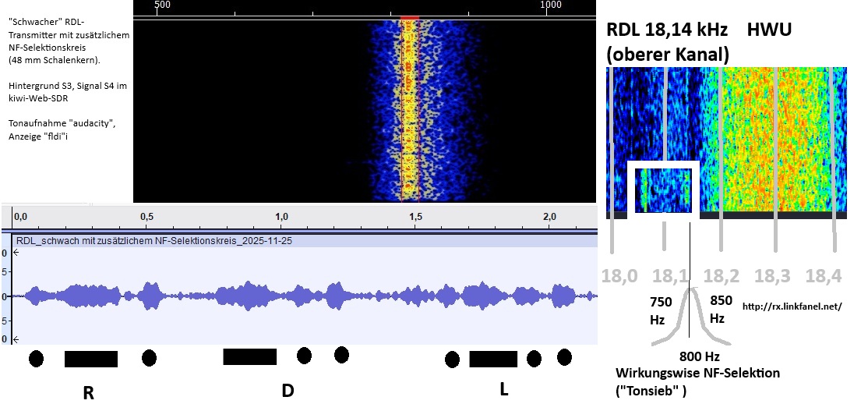Image resolution: width=868 pixels, height=411 pixels.
Task: Click the 2,0 mark on the Audacity timeline
Action: 549,216
